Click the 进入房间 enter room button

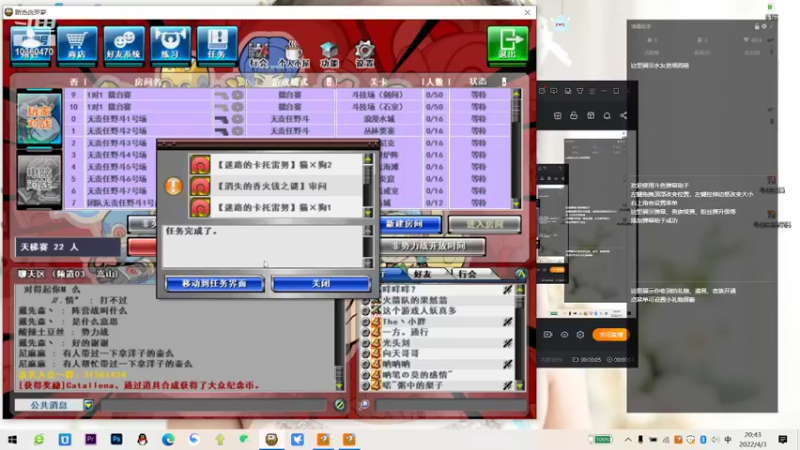coord(485,224)
